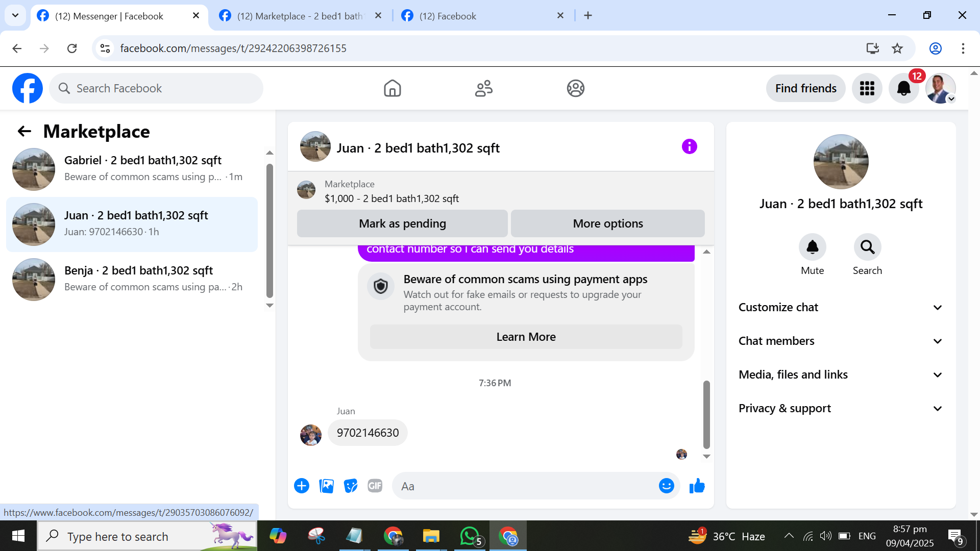Click Learn More in scam warning

click(526, 337)
